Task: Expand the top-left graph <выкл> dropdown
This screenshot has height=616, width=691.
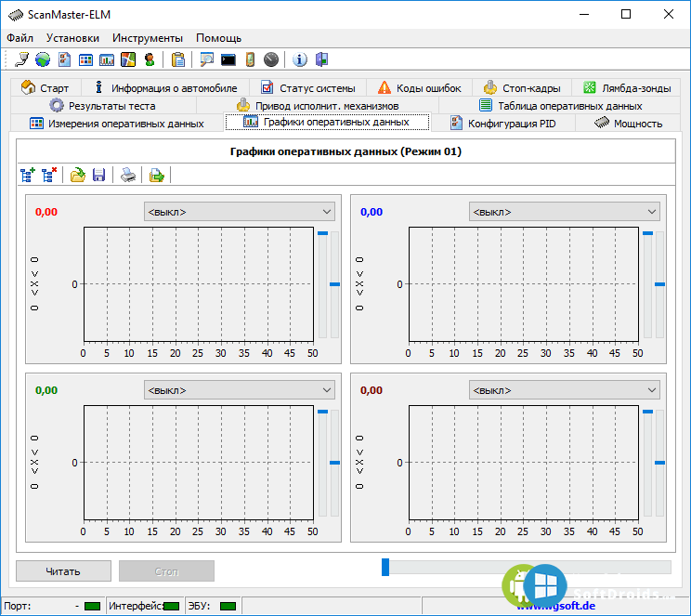Action: 240,212
